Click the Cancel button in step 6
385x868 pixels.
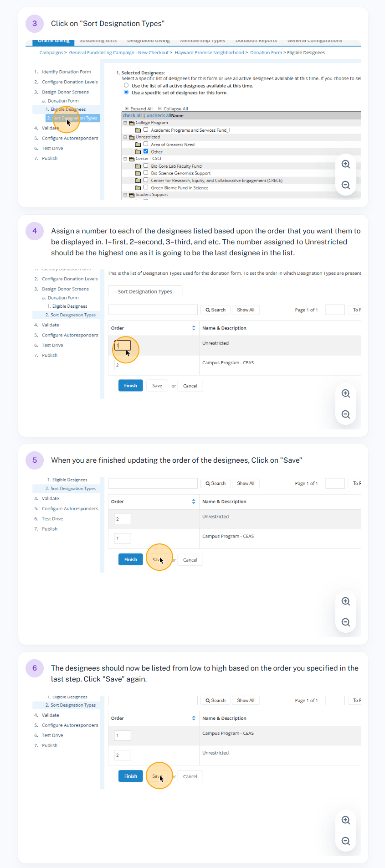(190, 776)
